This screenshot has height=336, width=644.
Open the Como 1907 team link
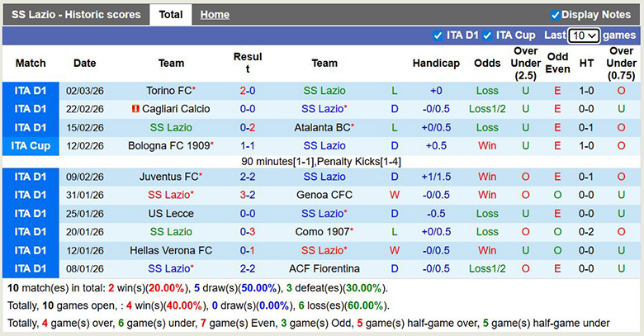tap(321, 232)
